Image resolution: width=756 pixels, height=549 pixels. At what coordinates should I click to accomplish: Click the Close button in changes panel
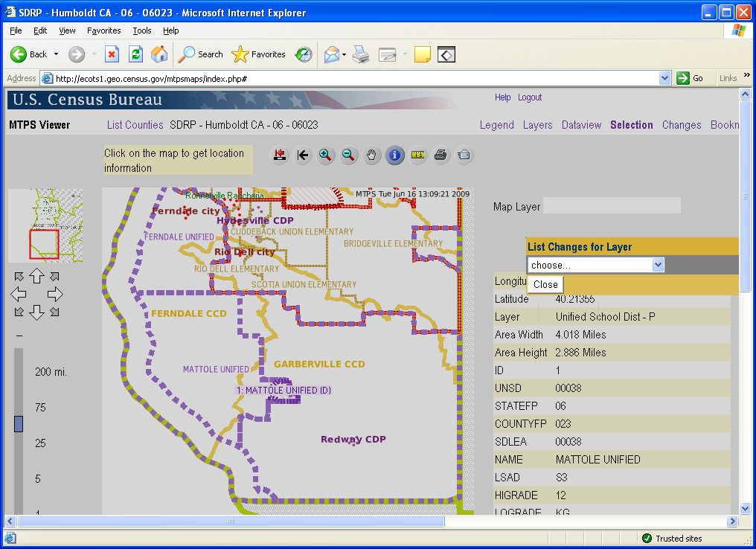[545, 284]
